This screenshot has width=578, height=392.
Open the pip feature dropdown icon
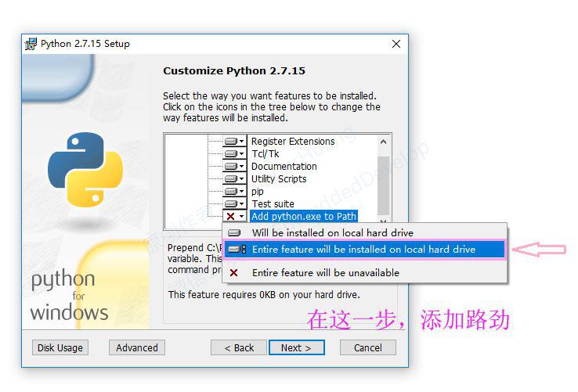point(234,191)
